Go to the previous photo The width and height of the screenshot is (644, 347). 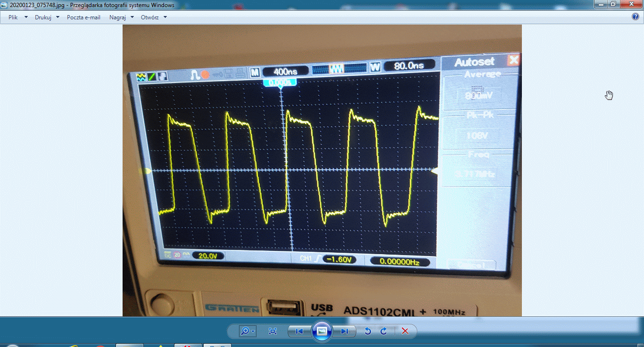[x=299, y=331]
